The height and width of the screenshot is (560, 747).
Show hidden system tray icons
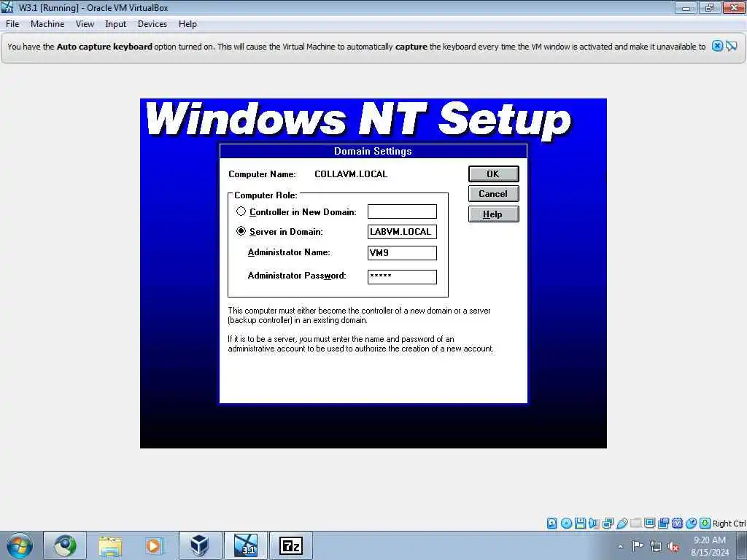click(x=620, y=546)
